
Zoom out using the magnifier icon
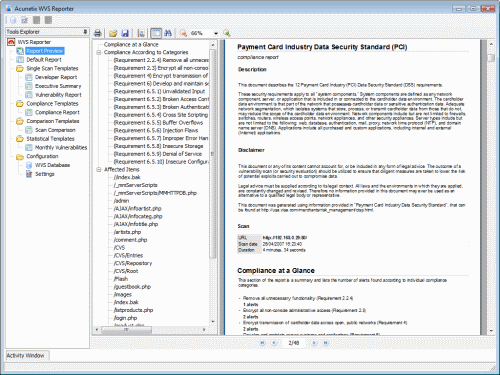click(183, 33)
